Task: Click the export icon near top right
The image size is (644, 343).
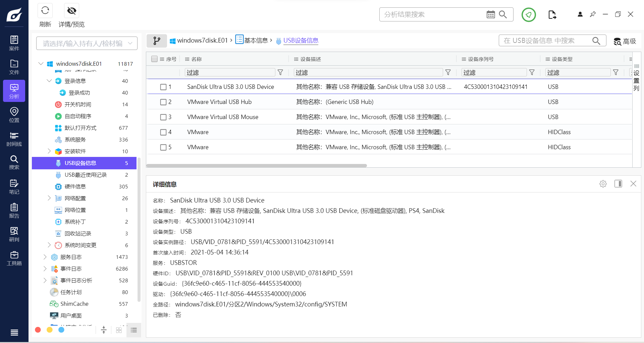Action: 552,15
